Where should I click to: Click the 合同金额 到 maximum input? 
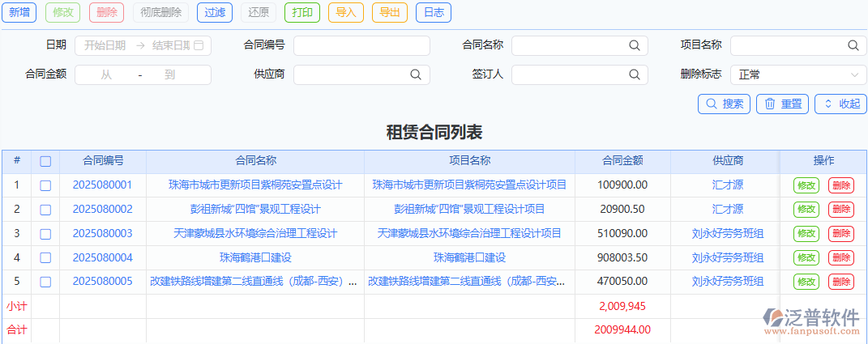(170, 74)
